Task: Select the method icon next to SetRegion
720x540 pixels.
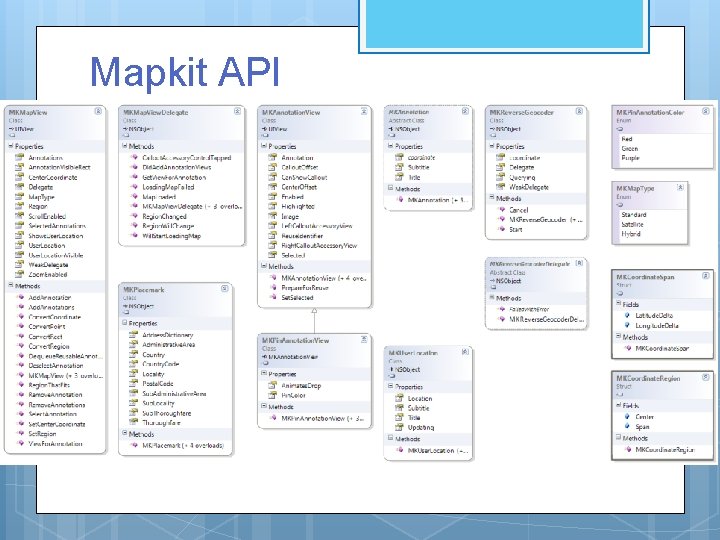Action: pyautogui.click(x=20, y=433)
